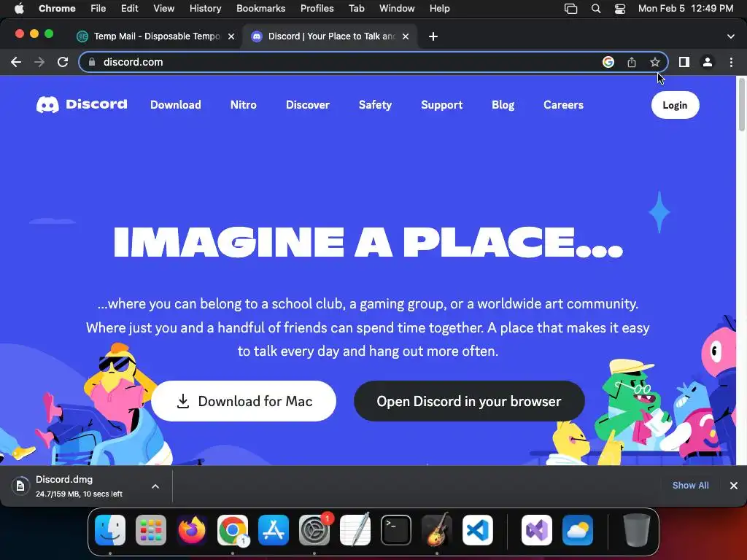Open the Support link
747x560 pixels.
pyautogui.click(x=441, y=105)
